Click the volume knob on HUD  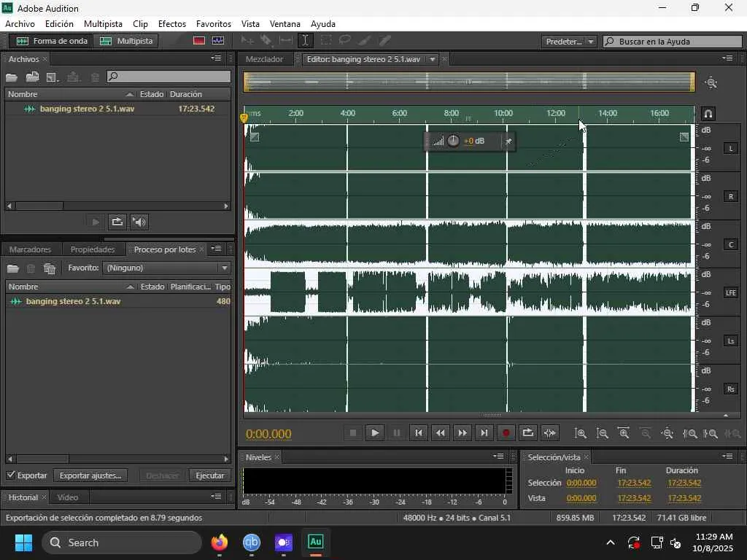click(453, 141)
